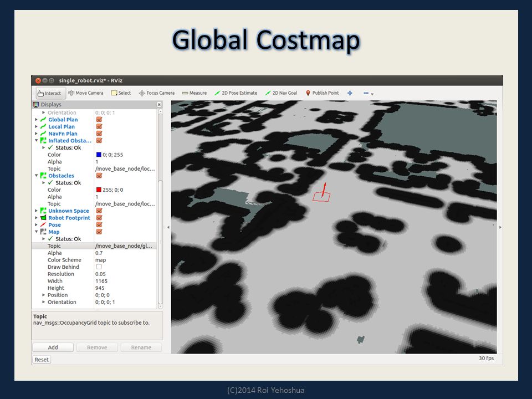This screenshot has width=532, height=399.
Task: Toggle the Robot Footprint checkbox
Action: pyautogui.click(x=99, y=218)
